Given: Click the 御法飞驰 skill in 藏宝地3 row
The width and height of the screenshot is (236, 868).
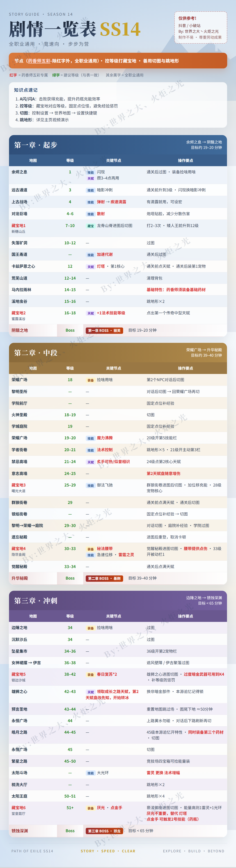Looking at the screenshot, I should [105, 485].
